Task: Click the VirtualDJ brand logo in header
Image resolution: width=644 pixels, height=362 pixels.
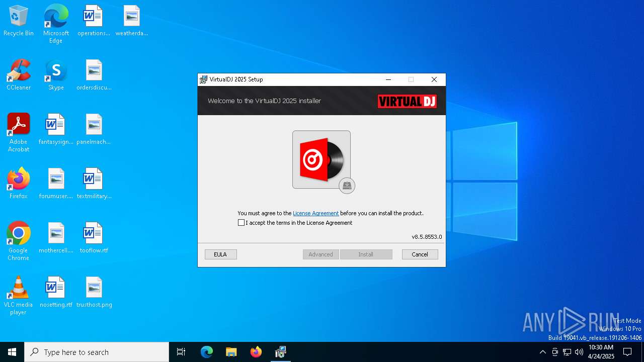Action: click(x=407, y=101)
